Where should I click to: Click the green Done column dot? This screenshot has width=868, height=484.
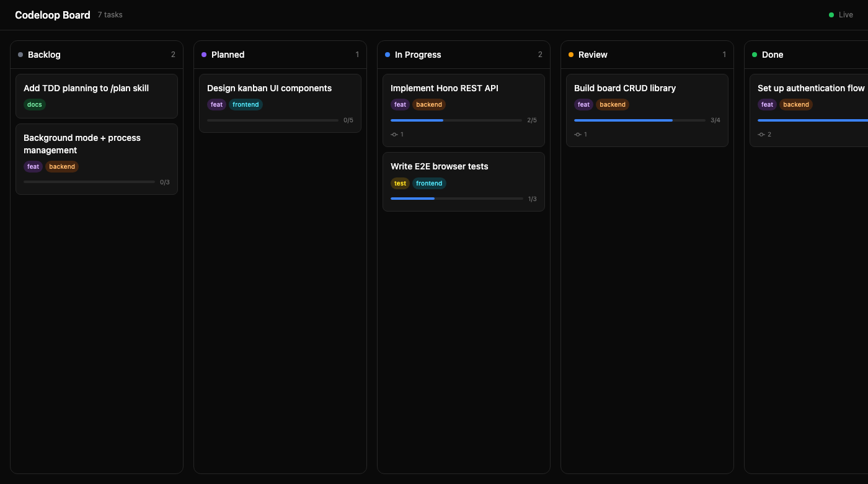click(755, 55)
